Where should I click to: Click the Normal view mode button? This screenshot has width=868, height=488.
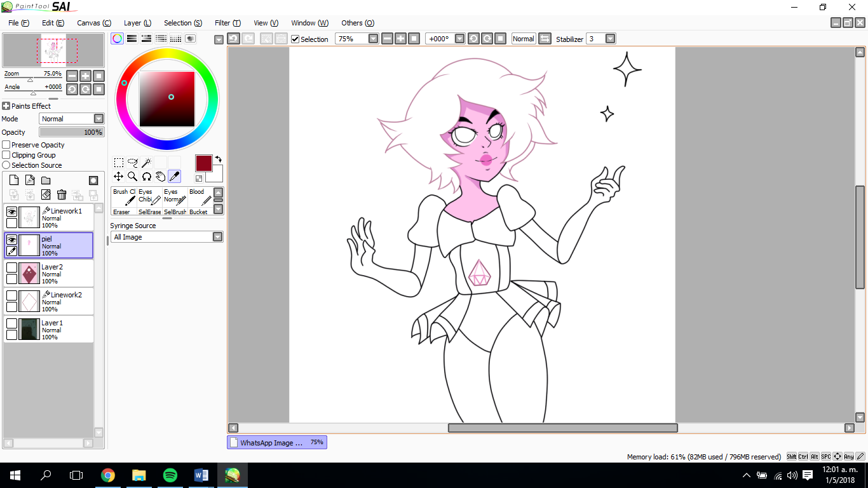click(x=524, y=39)
